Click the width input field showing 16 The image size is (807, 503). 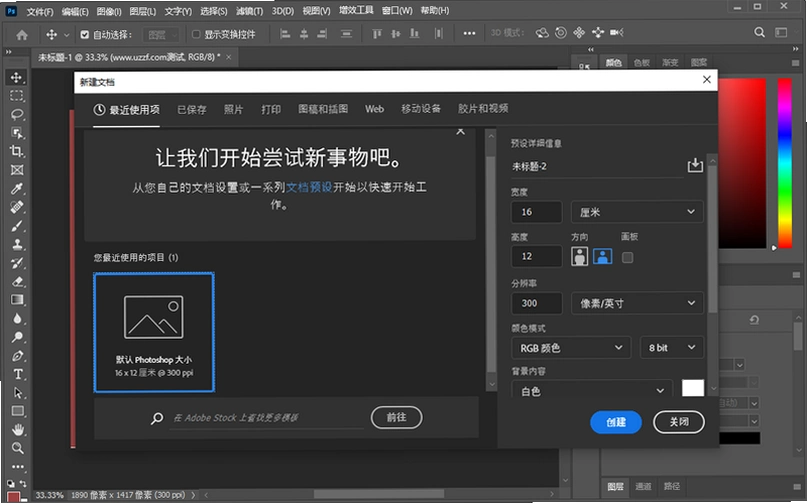pyautogui.click(x=536, y=212)
